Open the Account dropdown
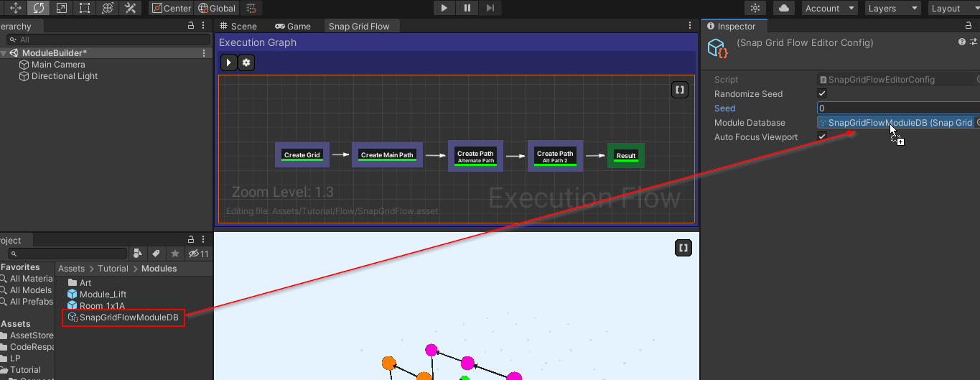The image size is (980, 380). tap(829, 8)
